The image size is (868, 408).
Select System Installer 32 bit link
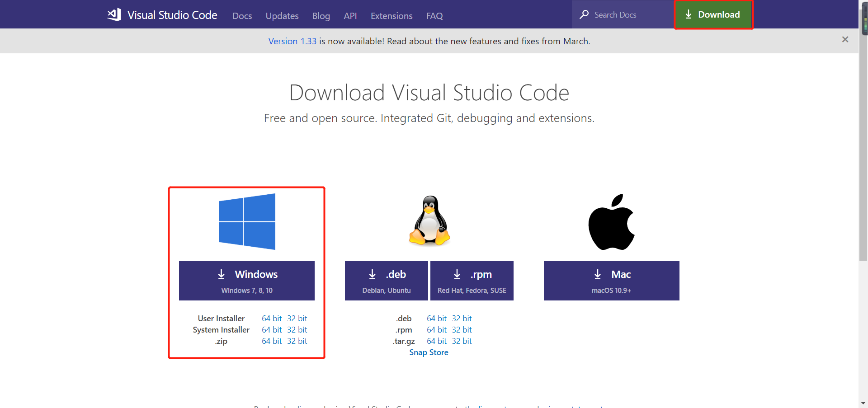[x=297, y=330]
